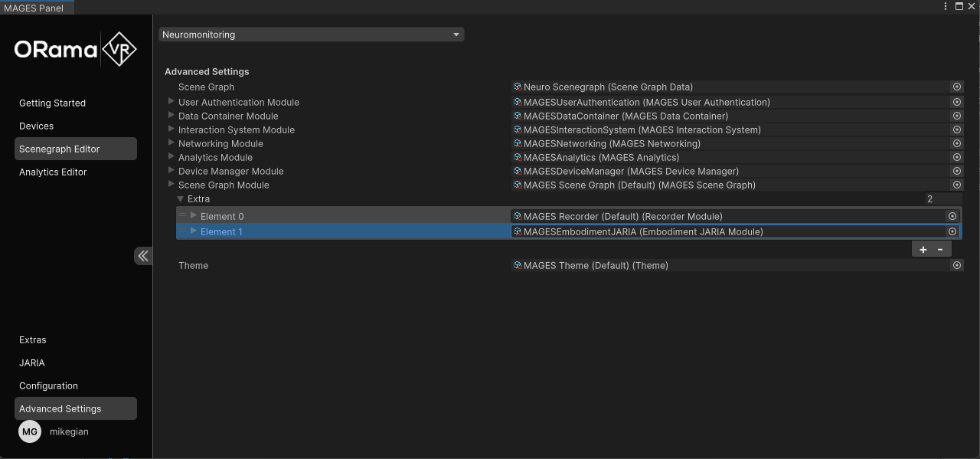The height and width of the screenshot is (459, 980).
Task: Expand Device Manager Module
Action: 171,170
